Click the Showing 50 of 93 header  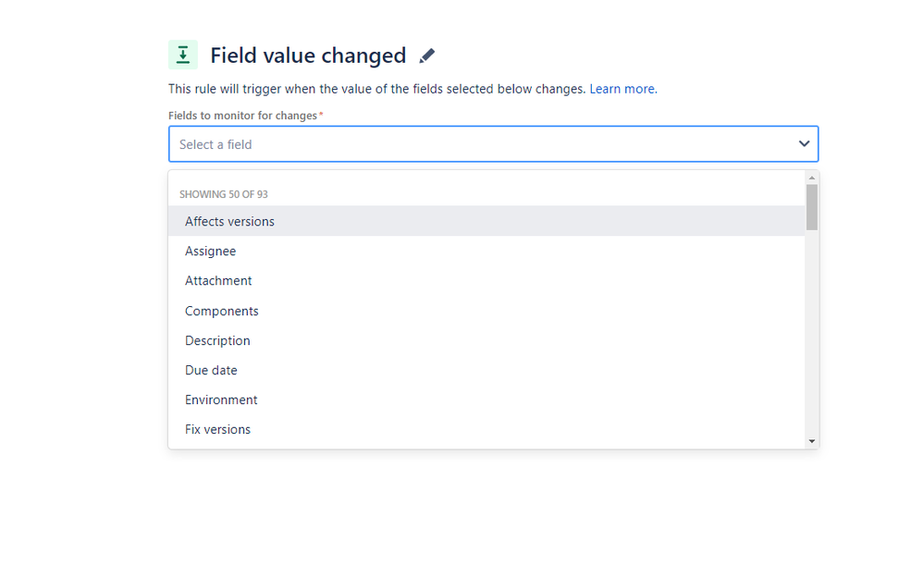point(223,194)
